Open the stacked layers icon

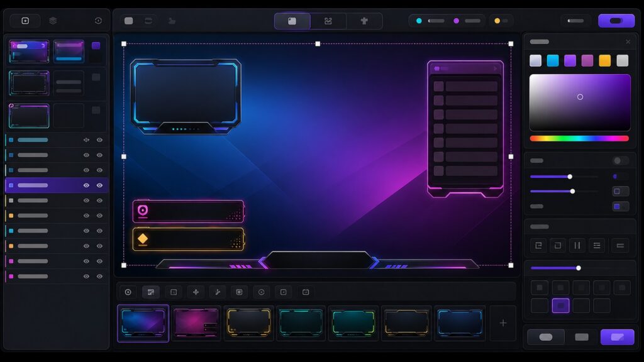click(x=53, y=21)
